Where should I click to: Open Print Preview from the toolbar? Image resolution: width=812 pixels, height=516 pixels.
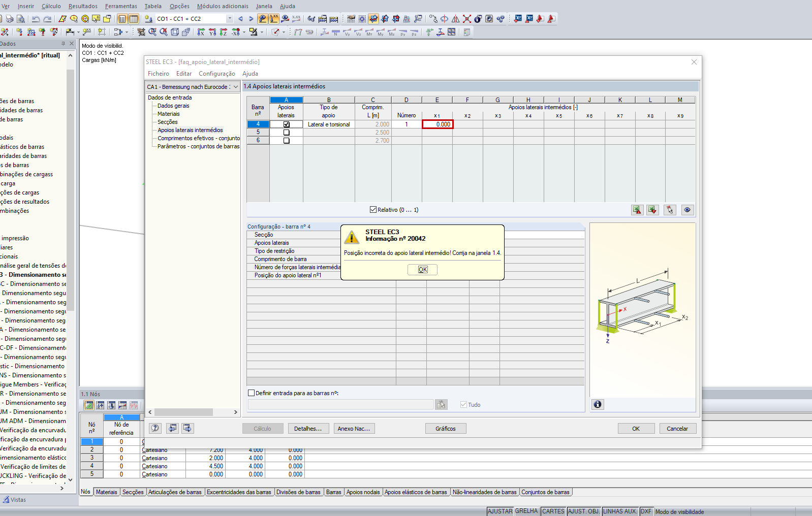[x=21, y=19]
